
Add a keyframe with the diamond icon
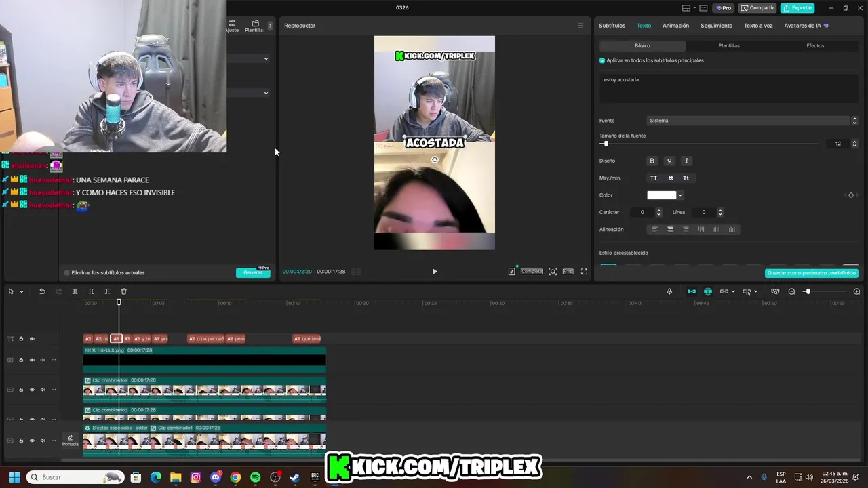click(851, 195)
